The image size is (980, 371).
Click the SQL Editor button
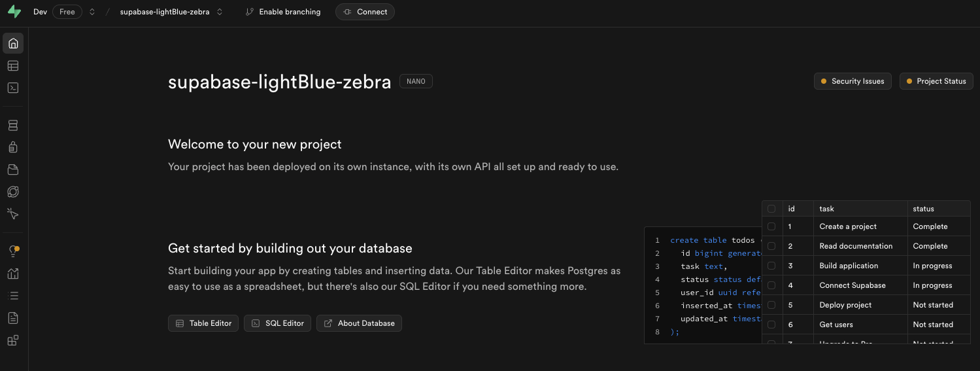click(278, 323)
